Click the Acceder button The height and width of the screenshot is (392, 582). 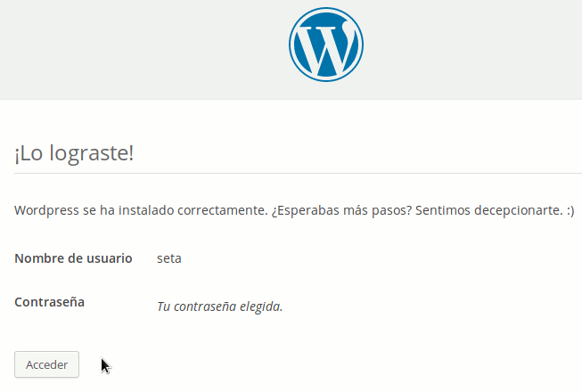pos(46,364)
